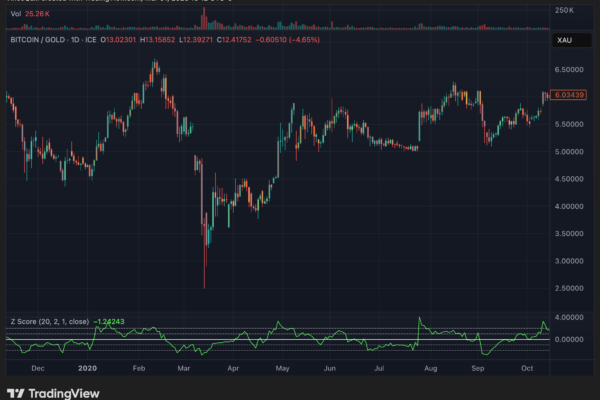Select 250K on the volume scale
This screenshot has width=600, height=400.
[x=565, y=9]
